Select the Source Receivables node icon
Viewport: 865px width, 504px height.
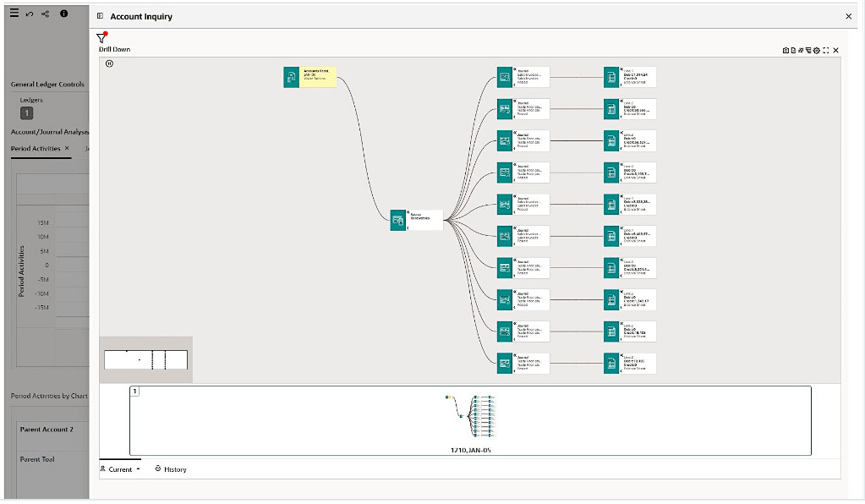coord(397,221)
